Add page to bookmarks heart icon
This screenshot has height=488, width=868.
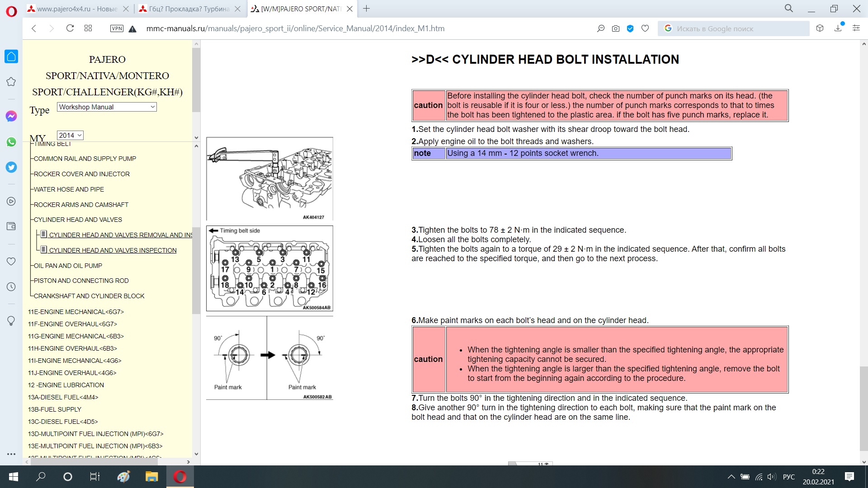coord(645,28)
